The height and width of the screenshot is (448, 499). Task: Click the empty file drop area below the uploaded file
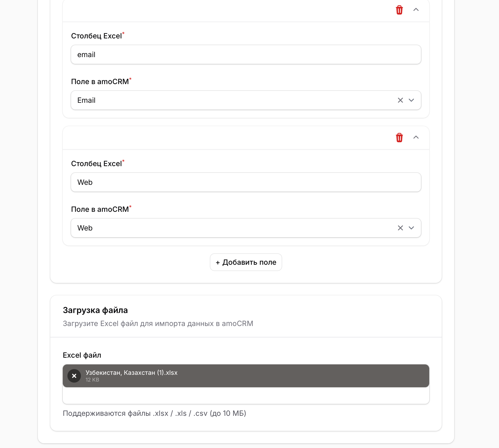tap(246, 396)
